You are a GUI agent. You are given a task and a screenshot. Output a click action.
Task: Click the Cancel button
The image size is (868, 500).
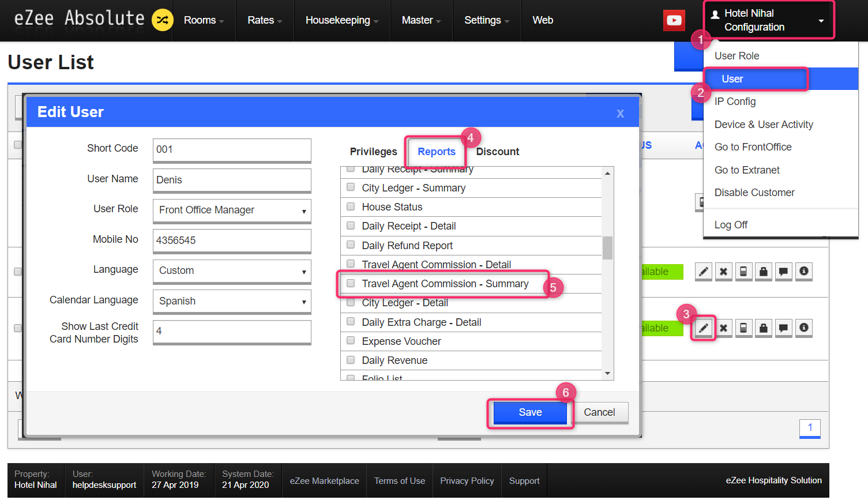click(599, 413)
